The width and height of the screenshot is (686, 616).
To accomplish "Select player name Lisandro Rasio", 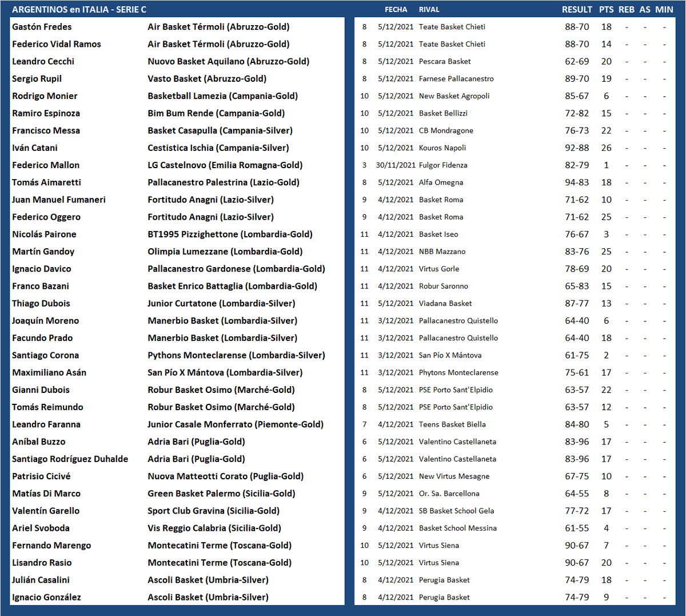I will click(42, 563).
